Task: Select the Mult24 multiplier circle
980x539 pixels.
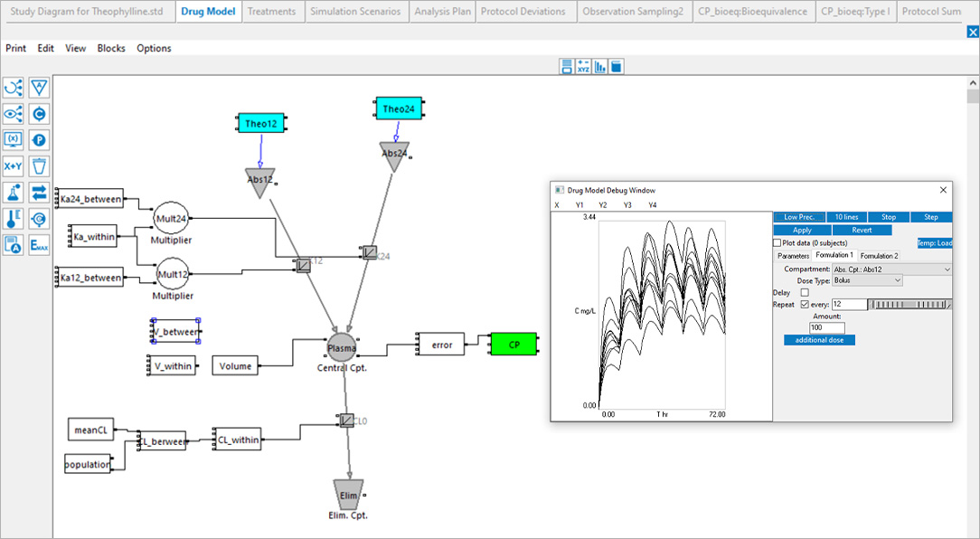Action: pos(171,219)
